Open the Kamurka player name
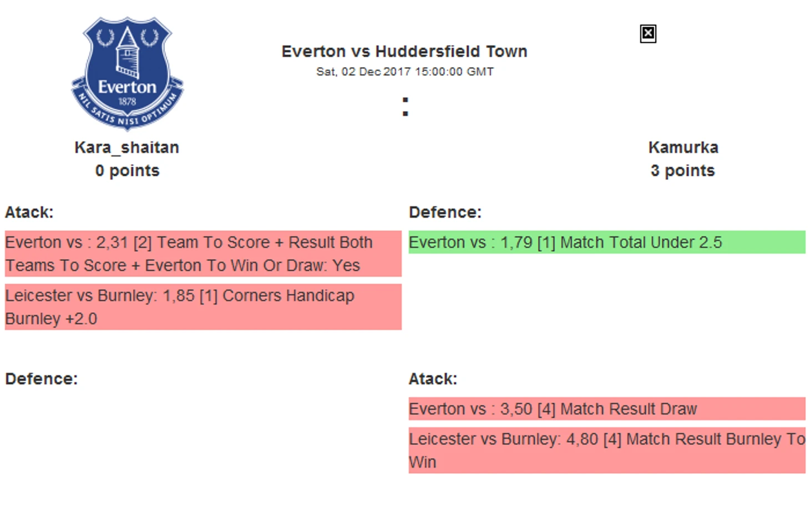The image size is (810, 532). 683,148
